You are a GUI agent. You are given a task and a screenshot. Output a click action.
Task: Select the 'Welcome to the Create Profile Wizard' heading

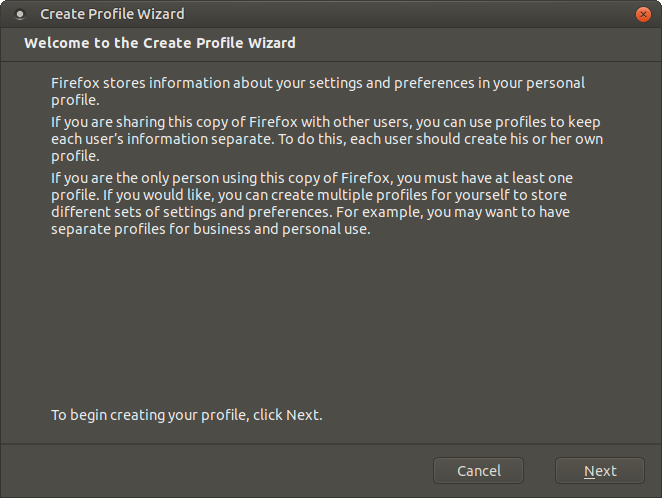160,43
